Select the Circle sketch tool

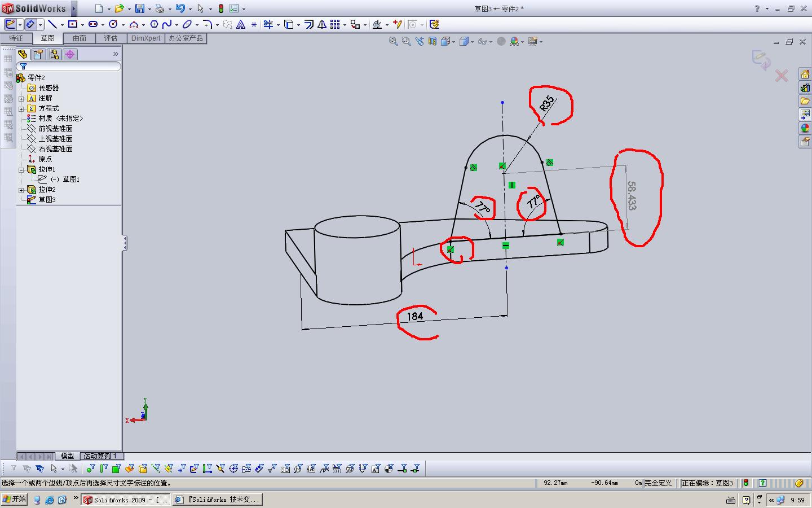(113, 24)
